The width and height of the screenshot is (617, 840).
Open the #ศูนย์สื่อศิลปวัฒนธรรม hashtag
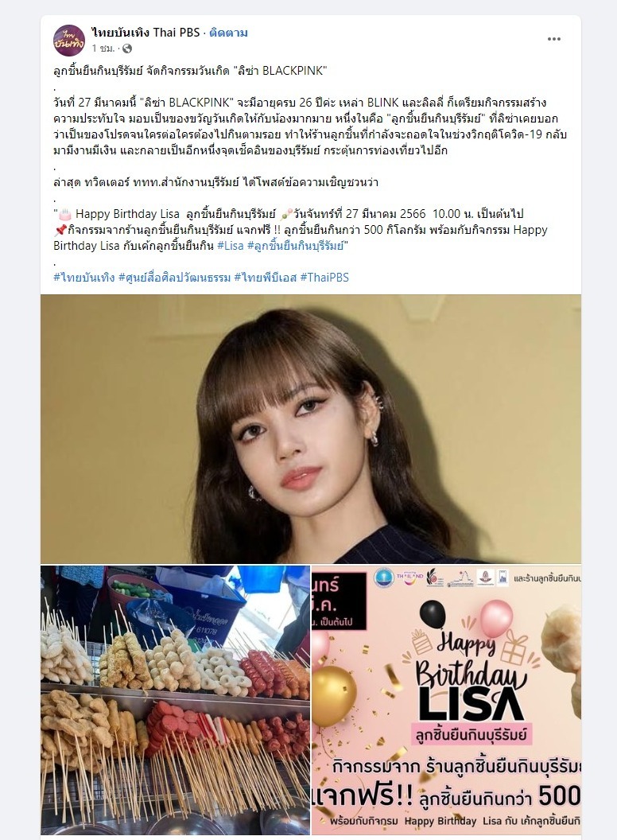[175, 277]
